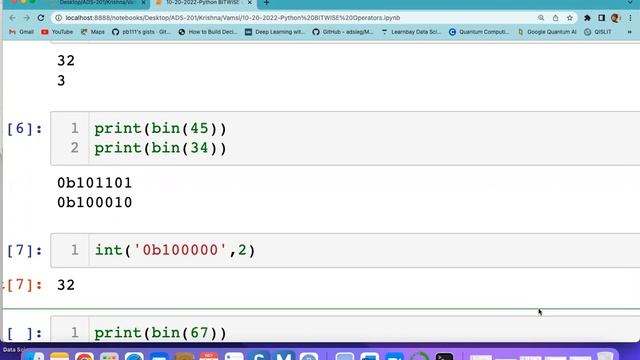Open the Learnbay Data Sci... bookmark
640x360 pixels.
pyautogui.click(x=411, y=32)
